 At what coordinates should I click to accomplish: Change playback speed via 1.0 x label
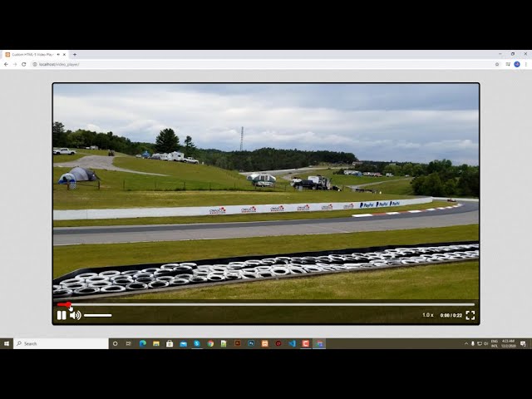(428, 315)
